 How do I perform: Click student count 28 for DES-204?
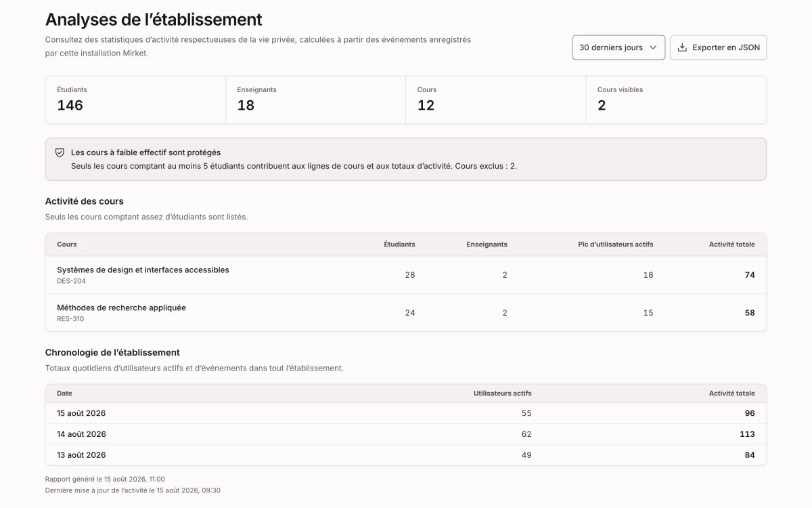click(410, 275)
